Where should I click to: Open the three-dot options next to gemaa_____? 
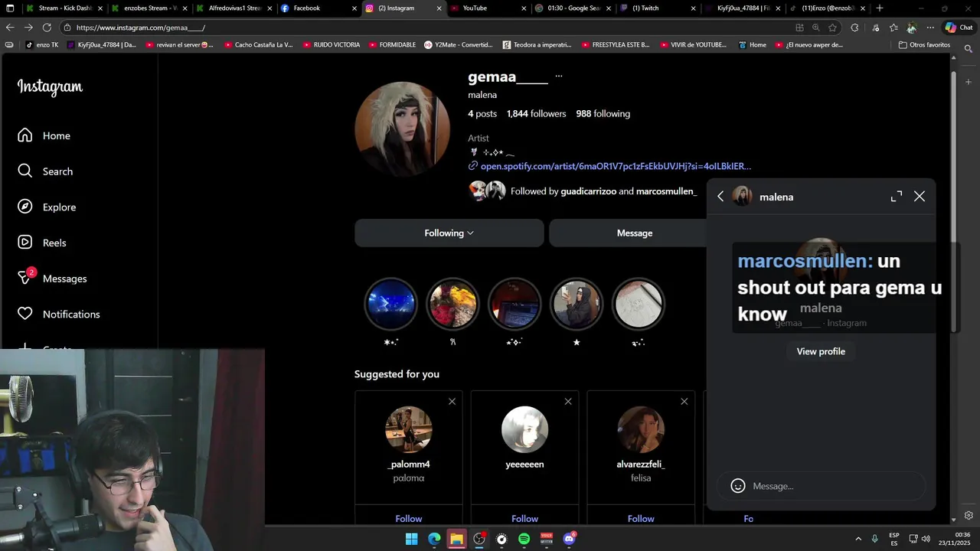click(559, 77)
